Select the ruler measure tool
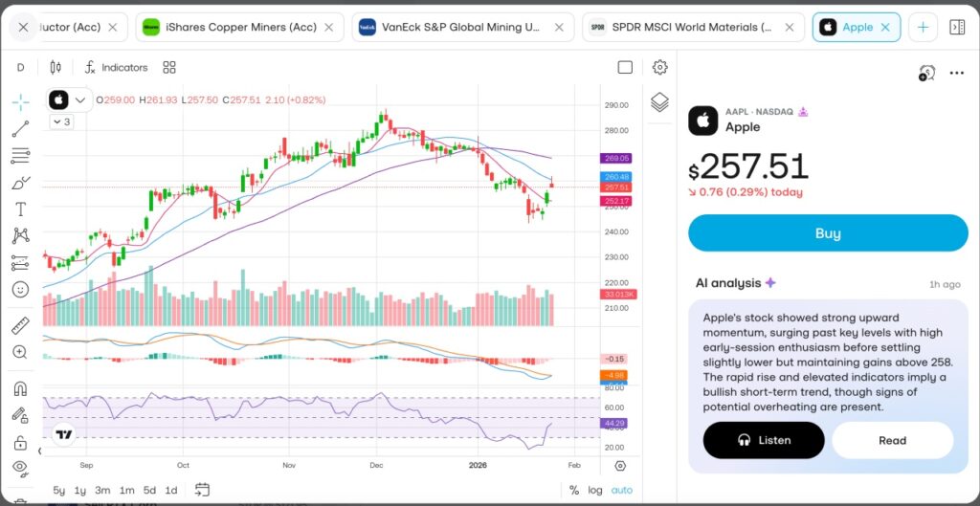The width and height of the screenshot is (980, 506). pyautogui.click(x=20, y=325)
